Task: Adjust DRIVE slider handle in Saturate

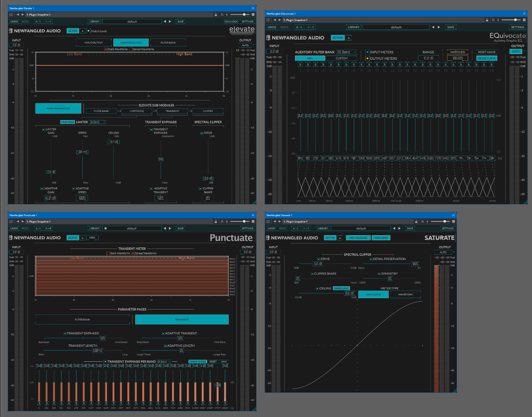Action: 318,264
